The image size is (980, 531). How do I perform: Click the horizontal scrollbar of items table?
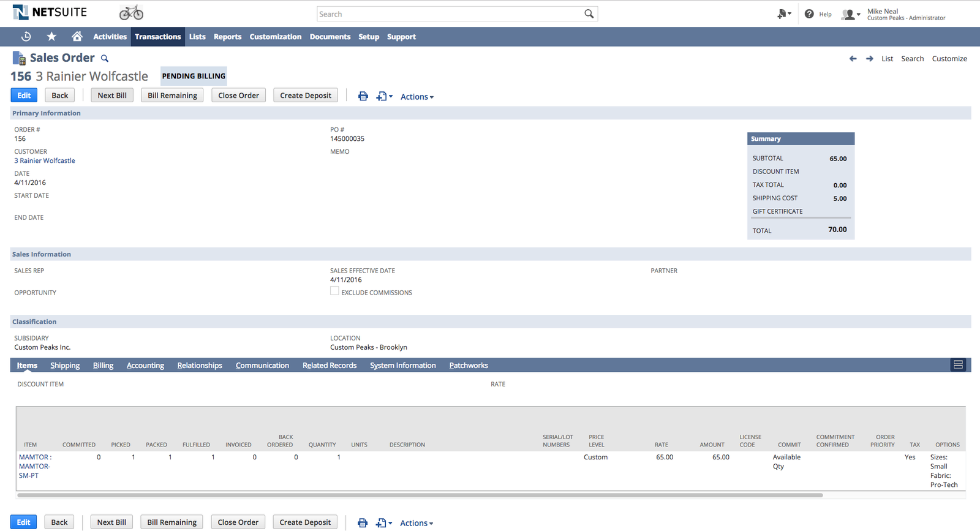click(x=420, y=495)
